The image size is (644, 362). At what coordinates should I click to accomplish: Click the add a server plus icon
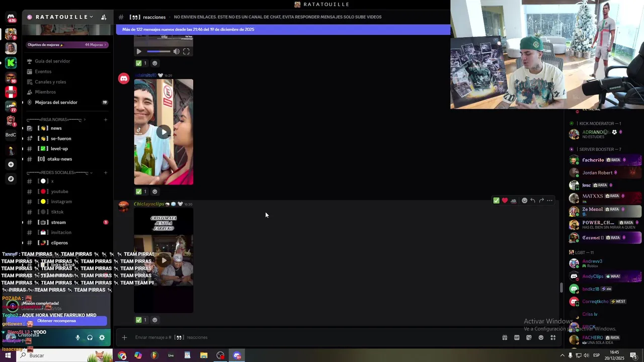11,164
